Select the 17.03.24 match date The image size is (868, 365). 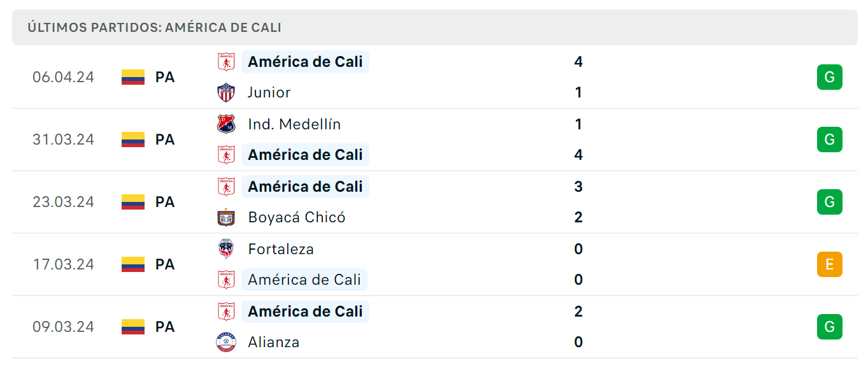63,264
